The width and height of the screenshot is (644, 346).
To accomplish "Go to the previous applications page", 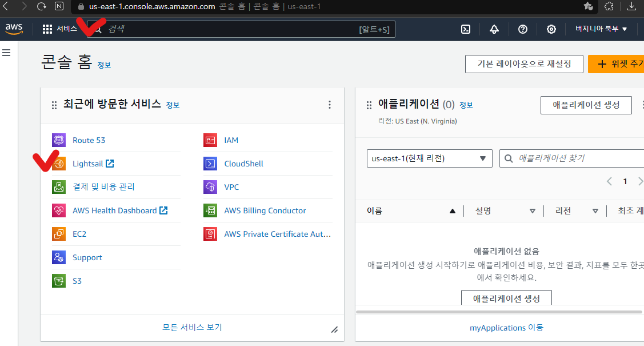I will (x=610, y=181).
